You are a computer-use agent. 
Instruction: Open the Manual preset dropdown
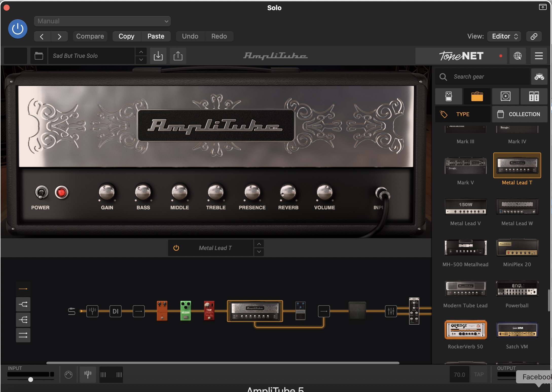click(102, 21)
